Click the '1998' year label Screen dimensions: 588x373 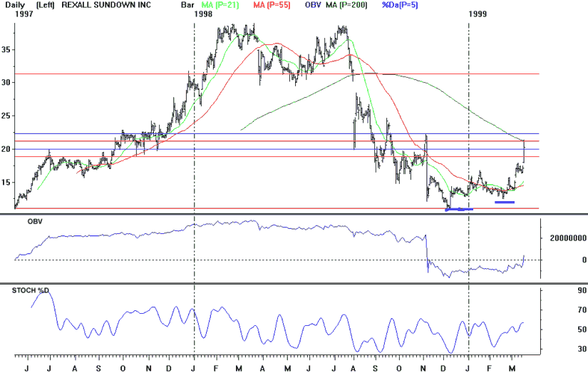pyautogui.click(x=203, y=14)
